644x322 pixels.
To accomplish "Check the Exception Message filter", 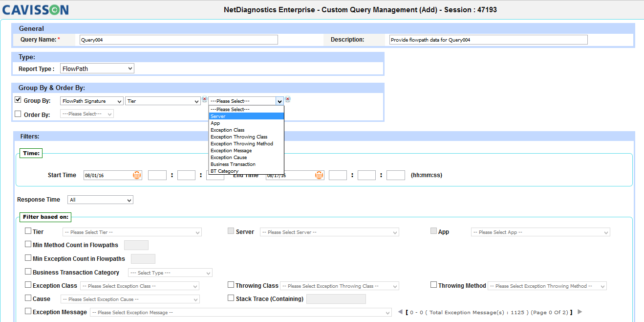I will pyautogui.click(x=28, y=311).
